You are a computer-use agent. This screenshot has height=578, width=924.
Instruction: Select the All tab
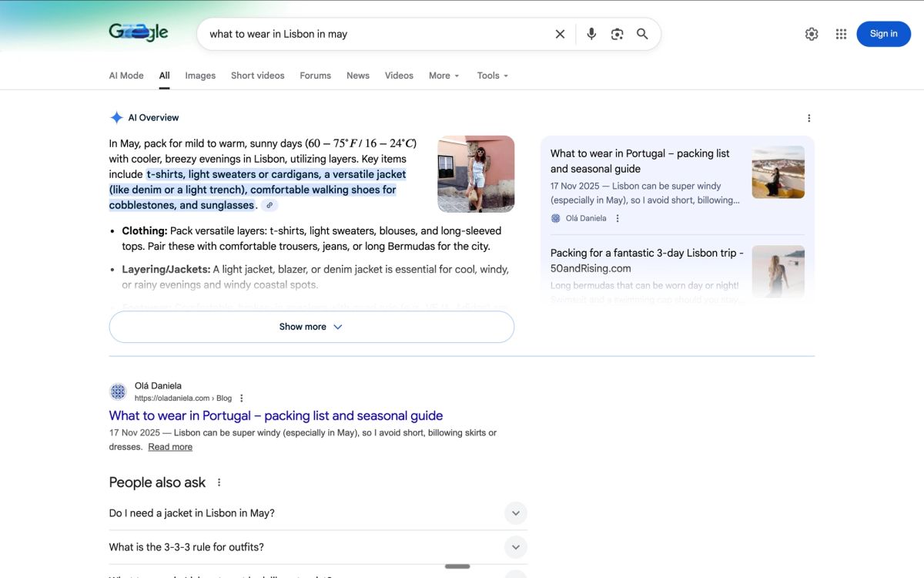tap(165, 76)
